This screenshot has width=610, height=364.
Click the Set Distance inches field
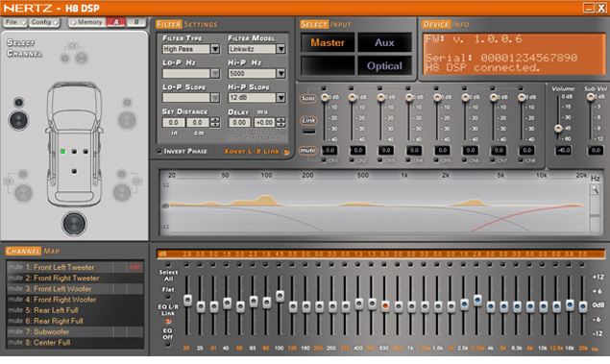click(x=174, y=123)
